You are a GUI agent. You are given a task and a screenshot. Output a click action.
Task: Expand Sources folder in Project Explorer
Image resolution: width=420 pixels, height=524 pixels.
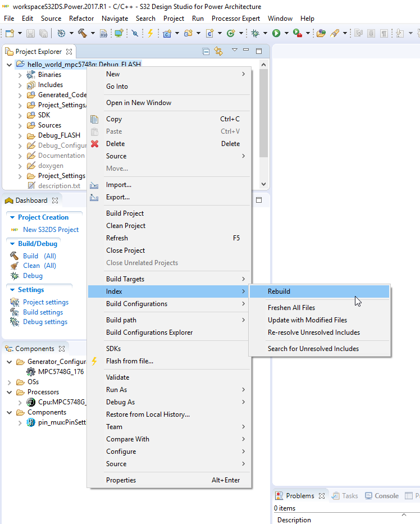[x=20, y=125]
